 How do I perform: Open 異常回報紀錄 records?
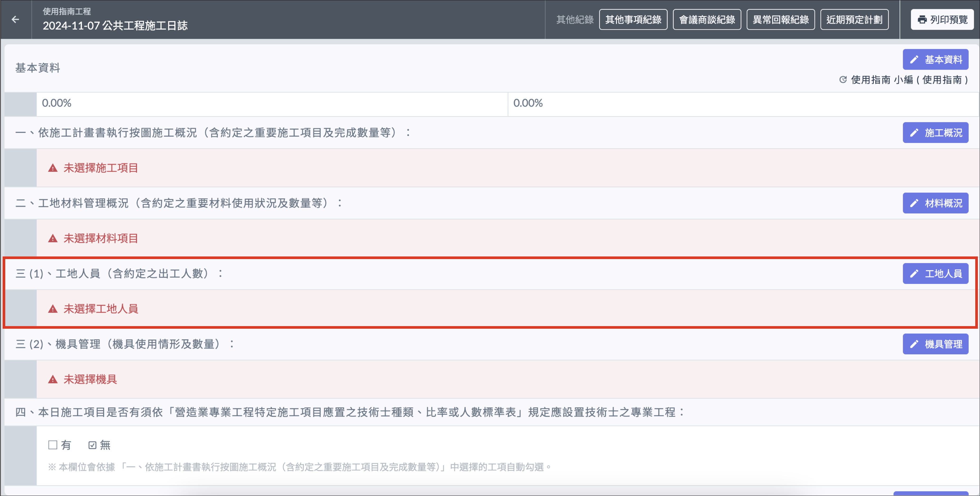click(x=780, y=20)
